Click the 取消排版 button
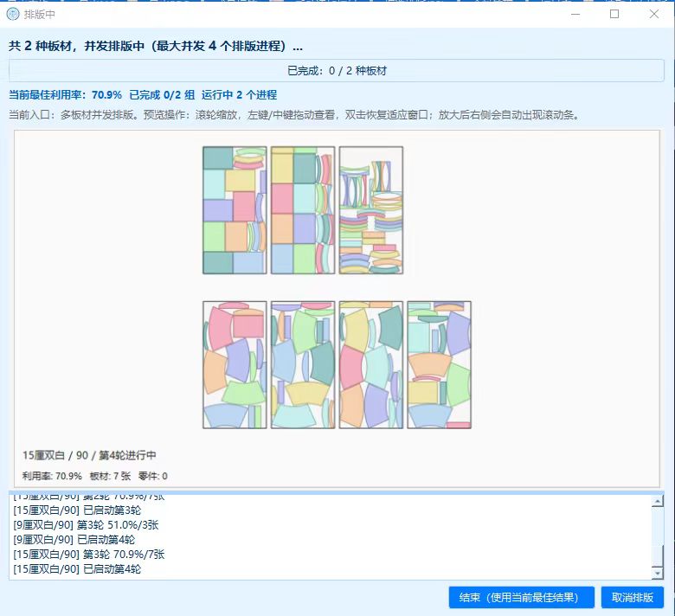Image resolution: width=675 pixels, height=616 pixels. 633,598
